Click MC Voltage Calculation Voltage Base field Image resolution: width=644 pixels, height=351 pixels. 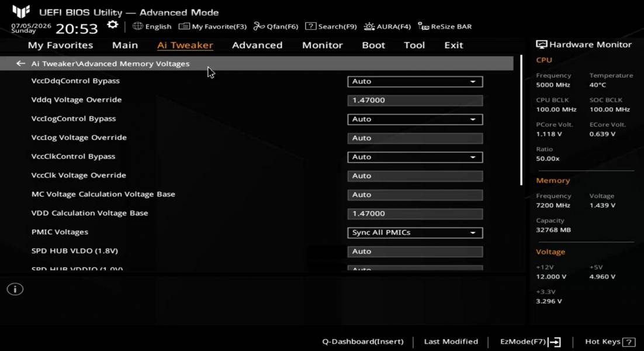coord(415,195)
